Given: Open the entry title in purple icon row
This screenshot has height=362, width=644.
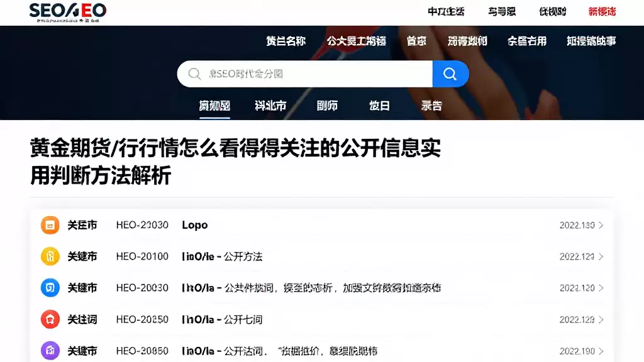Looking at the screenshot, I should point(280,351).
